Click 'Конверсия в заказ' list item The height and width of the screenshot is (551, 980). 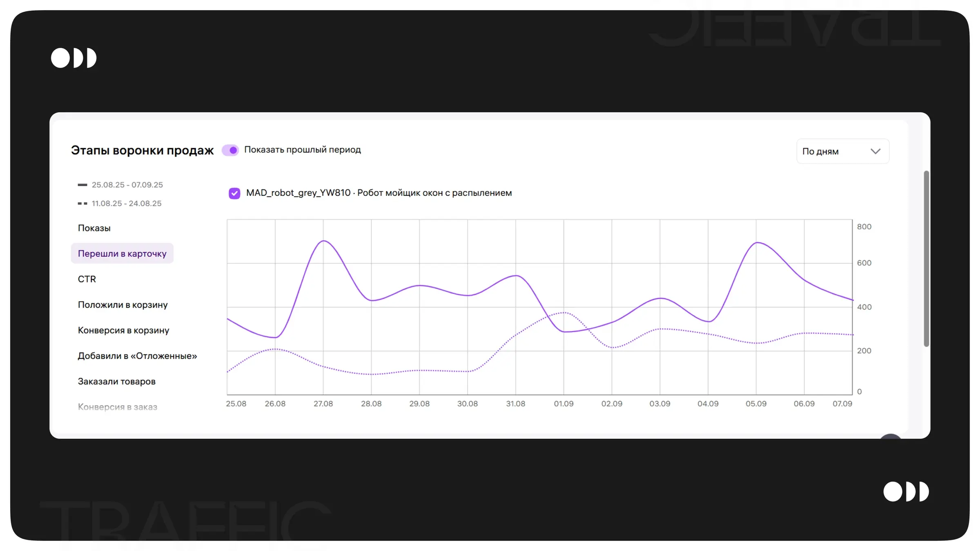(x=117, y=407)
